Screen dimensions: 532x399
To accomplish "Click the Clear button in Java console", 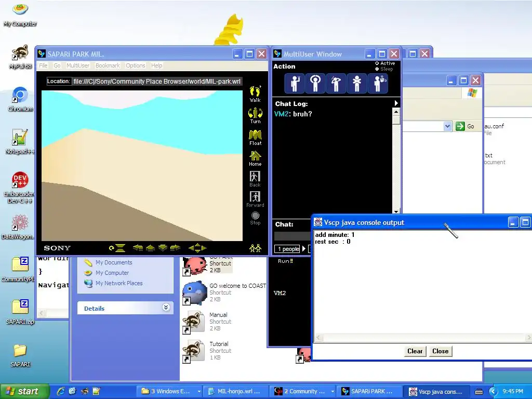I will 415,351.
